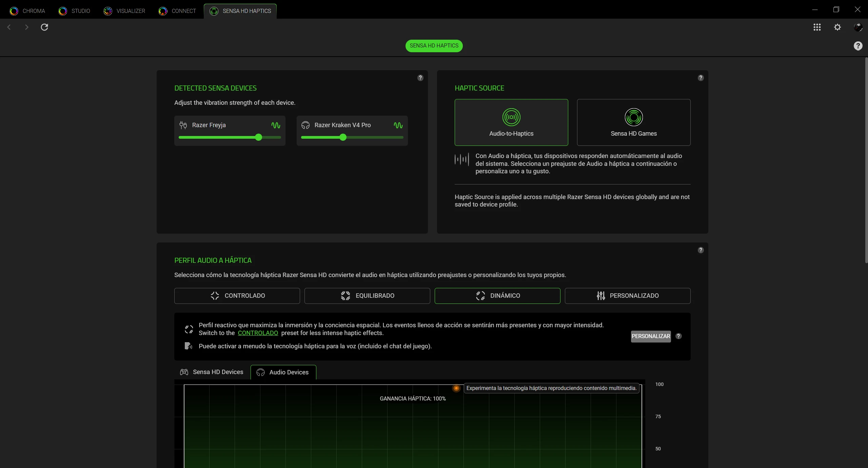Click the HAPTIC SOURCE heading
The image size is (868, 468).
click(479, 88)
